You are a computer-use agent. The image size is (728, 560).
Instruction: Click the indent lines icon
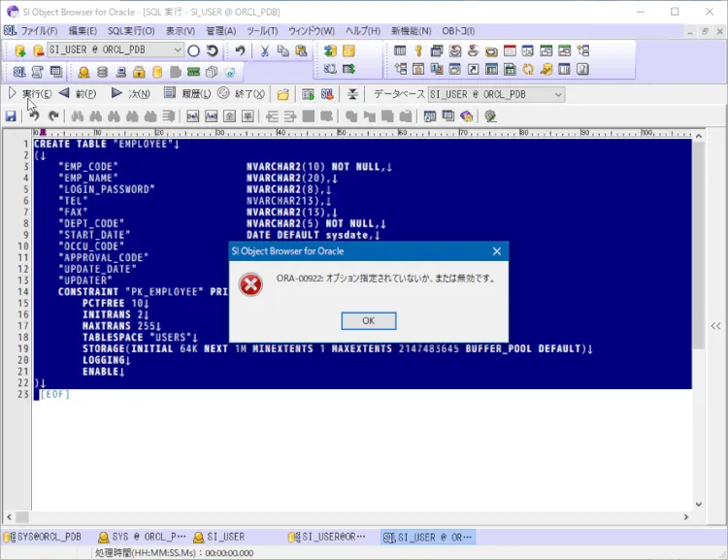(x=289, y=116)
